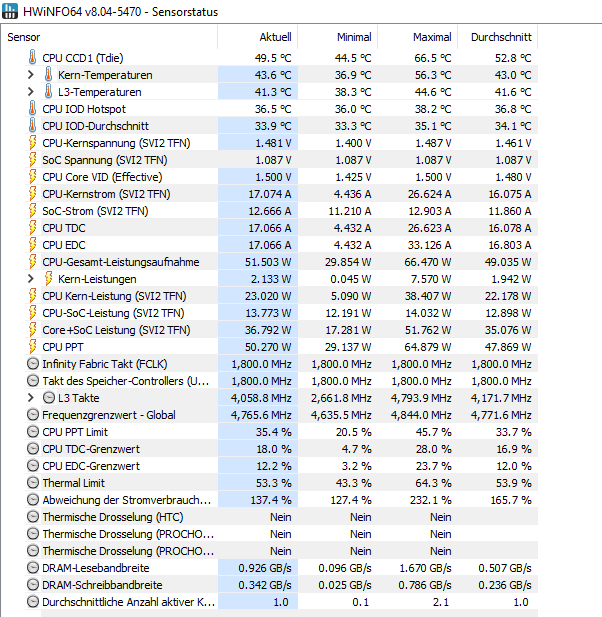Select the lightning icon of CPU TDC
The image size is (602, 617).
click(x=33, y=227)
